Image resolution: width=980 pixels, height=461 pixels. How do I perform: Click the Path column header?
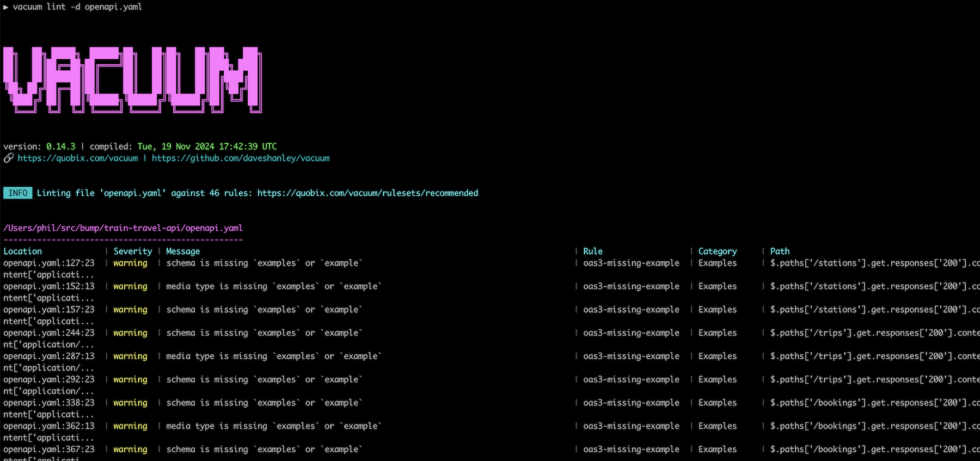coord(780,251)
